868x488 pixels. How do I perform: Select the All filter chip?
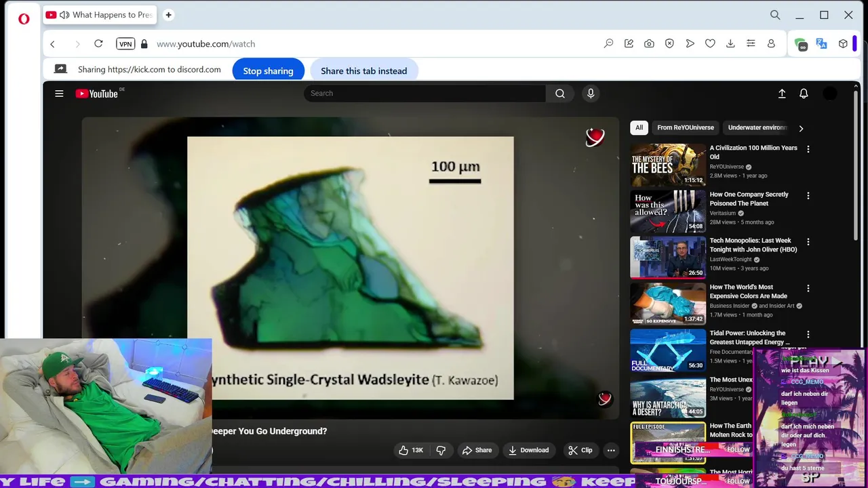(639, 127)
